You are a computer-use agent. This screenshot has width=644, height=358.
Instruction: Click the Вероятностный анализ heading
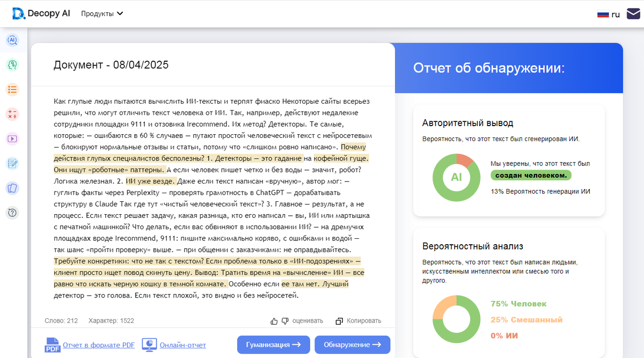click(x=472, y=246)
